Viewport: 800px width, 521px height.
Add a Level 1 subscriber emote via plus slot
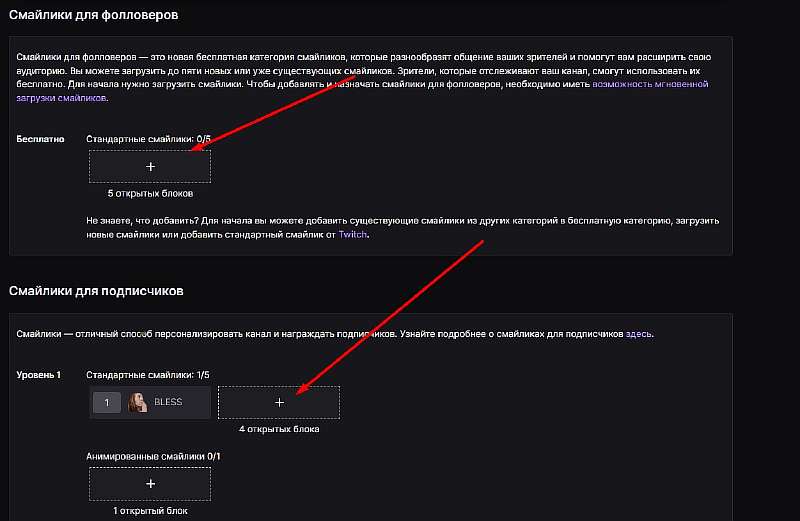pos(279,402)
